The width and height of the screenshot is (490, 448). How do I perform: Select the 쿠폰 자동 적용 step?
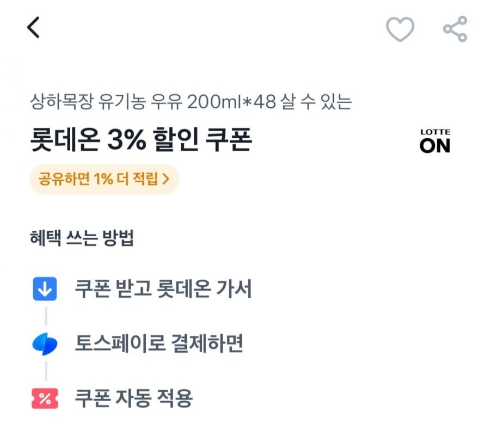(x=133, y=399)
